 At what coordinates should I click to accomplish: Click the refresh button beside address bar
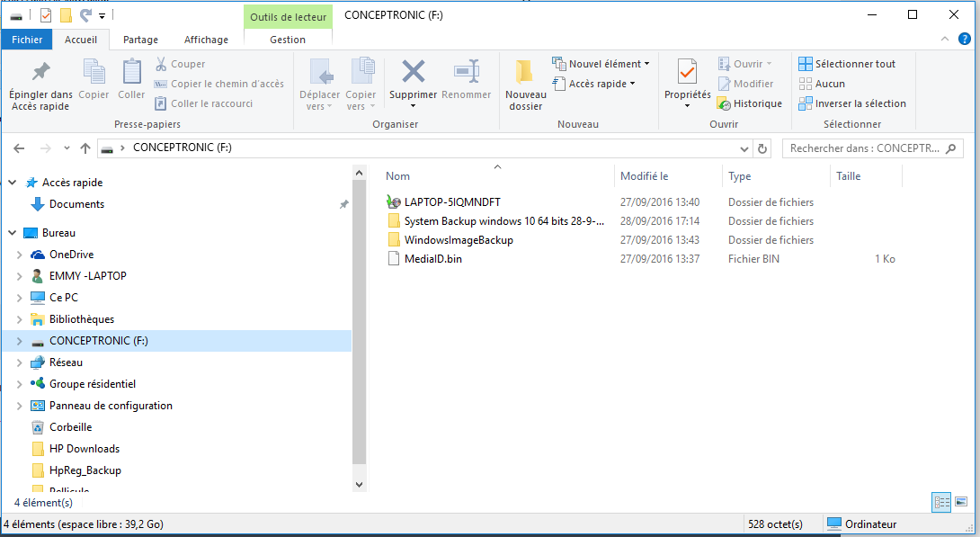[762, 148]
